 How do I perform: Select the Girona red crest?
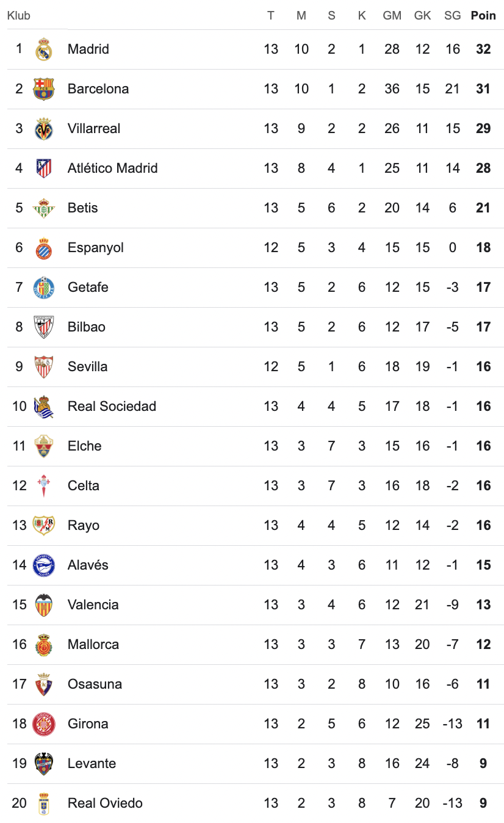pyautogui.click(x=43, y=724)
